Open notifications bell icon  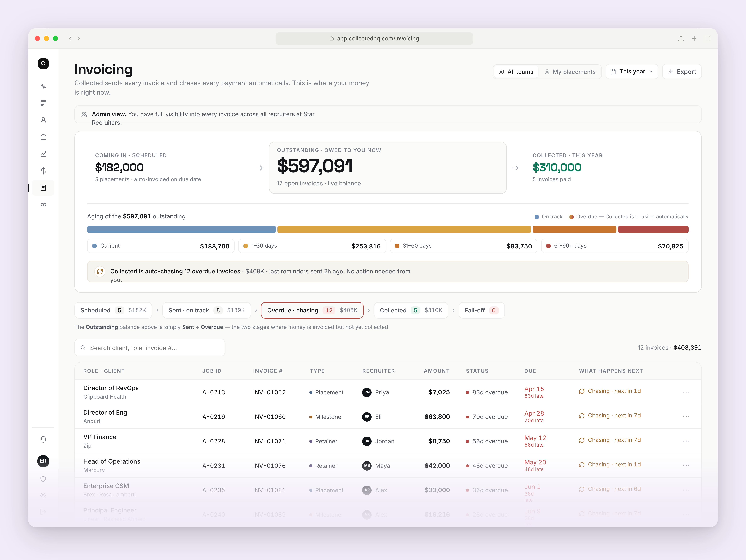[43, 439]
